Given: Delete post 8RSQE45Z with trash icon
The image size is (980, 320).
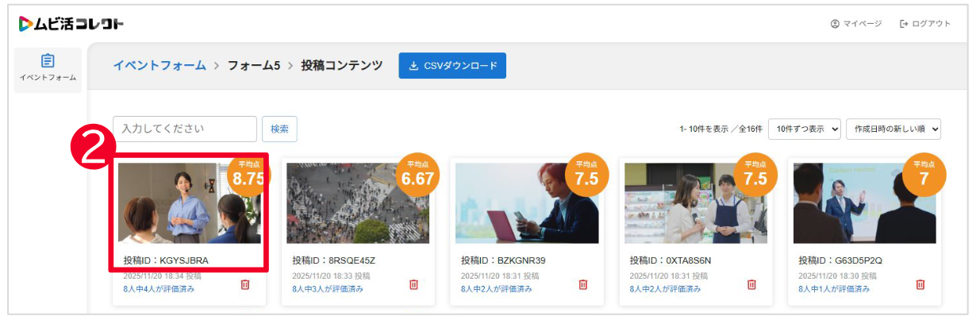Looking at the screenshot, I should pyautogui.click(x=413, y=284).
